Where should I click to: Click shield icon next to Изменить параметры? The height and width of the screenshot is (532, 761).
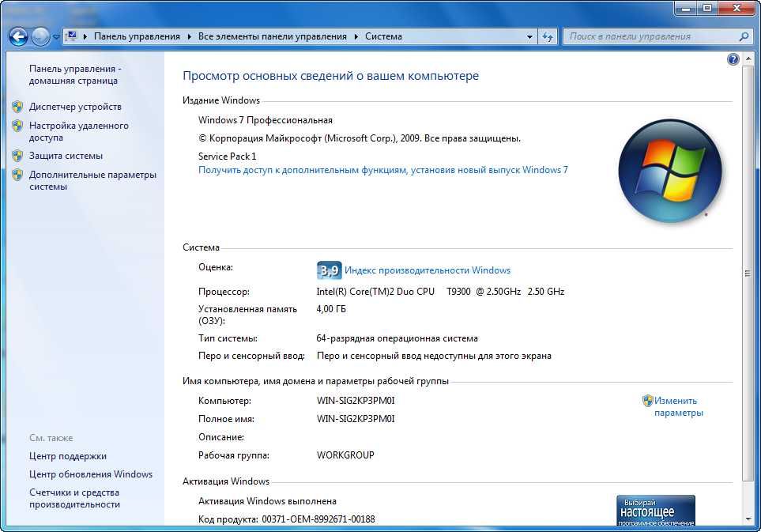647,401
